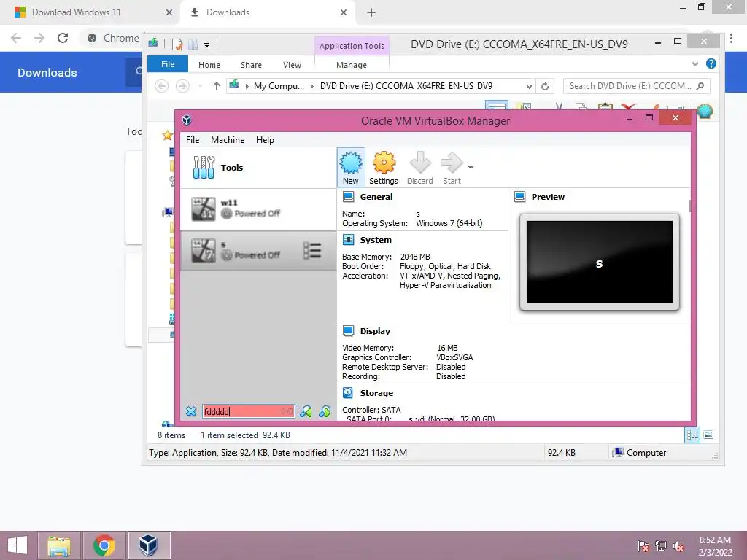
Task: Select the w11 virtual machine entry
Action: (258, 209)
